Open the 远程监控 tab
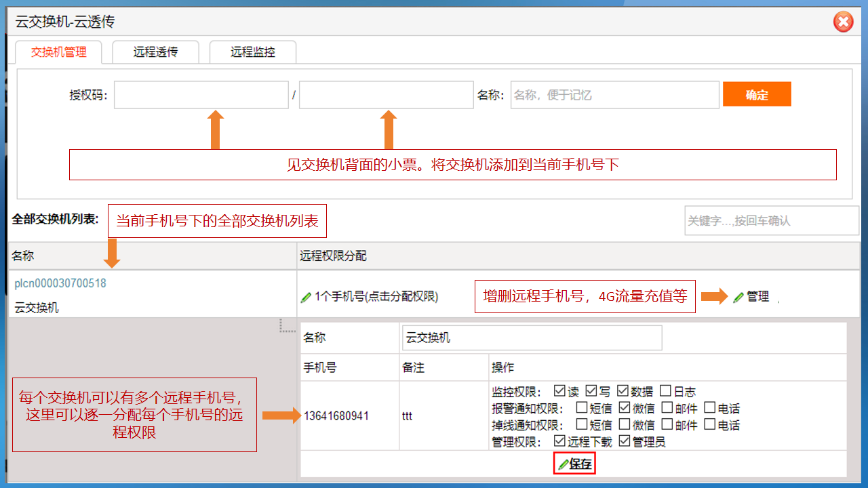This screenshot has width=868, height=488. pyautogui.click(x=252, y=52)
